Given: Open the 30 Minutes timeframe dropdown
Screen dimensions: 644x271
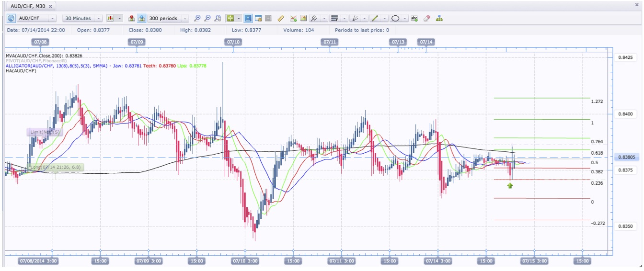Looking at the screenshot, I should [82, 18].
